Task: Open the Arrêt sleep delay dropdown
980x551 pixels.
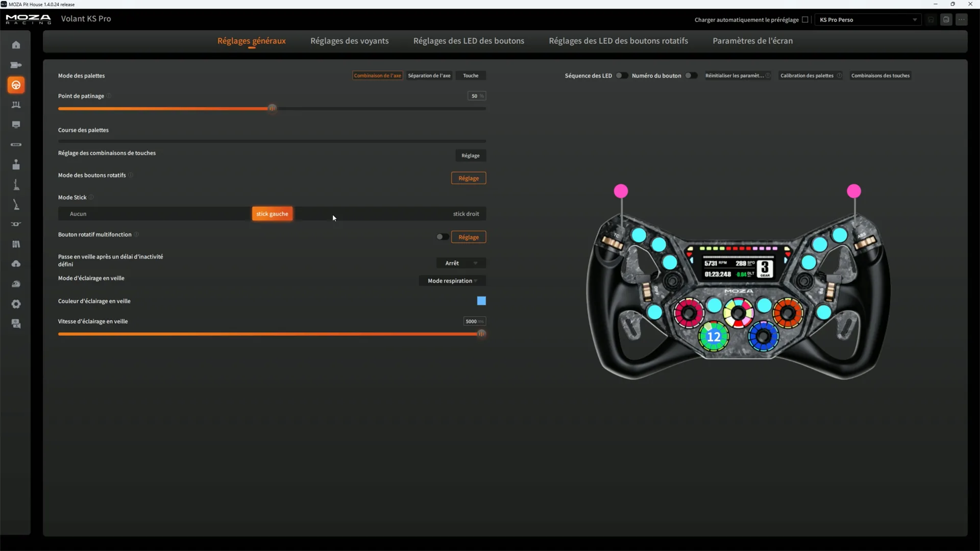Action: coord(461,263)
